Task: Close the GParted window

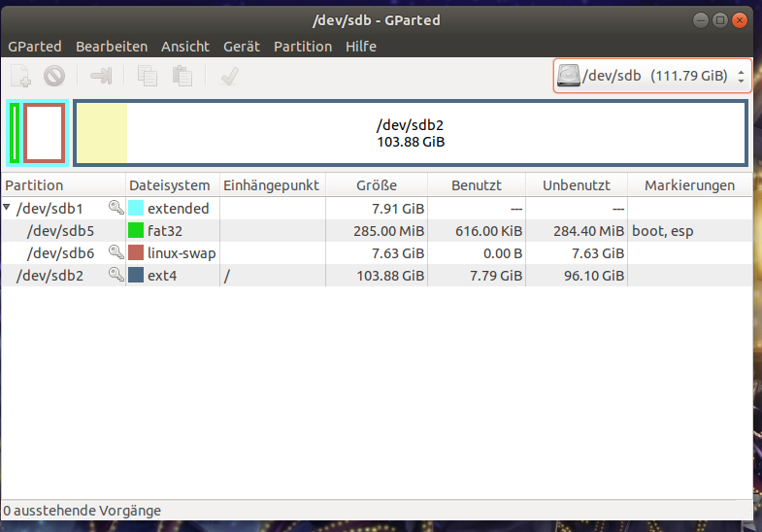Action: tap(740, 20)
